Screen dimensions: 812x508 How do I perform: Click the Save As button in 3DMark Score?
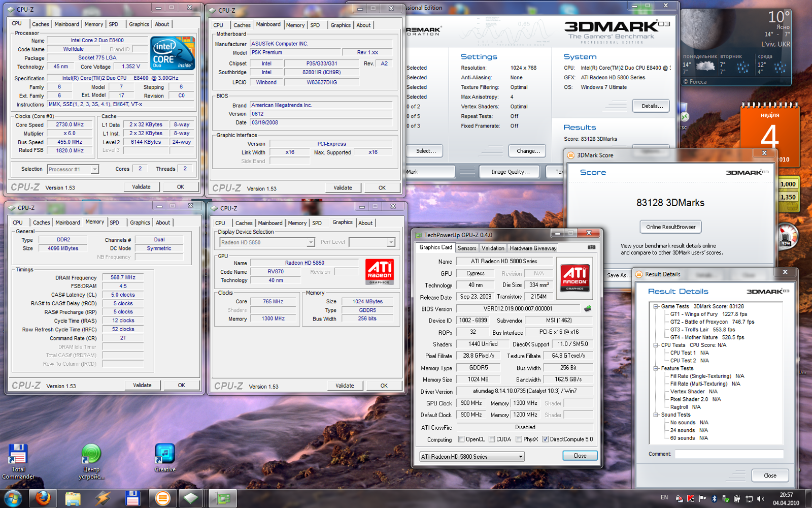coord(618,275)
